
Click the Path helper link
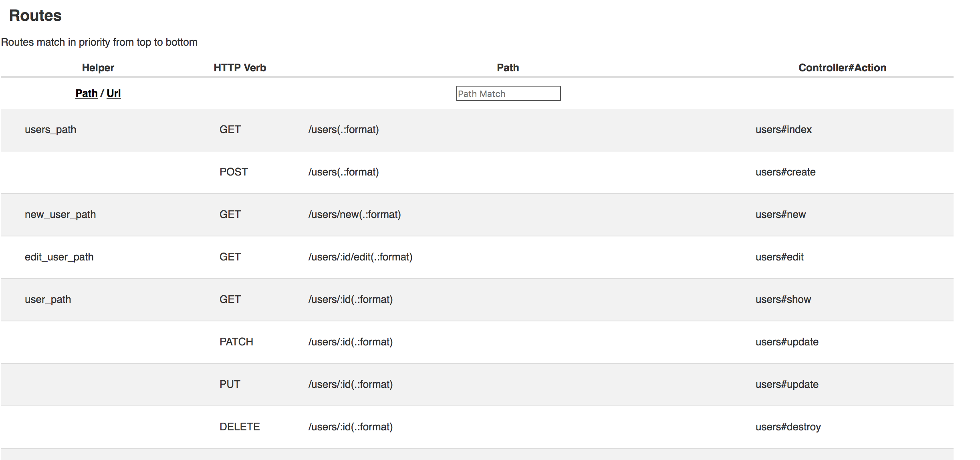(87, 93)
